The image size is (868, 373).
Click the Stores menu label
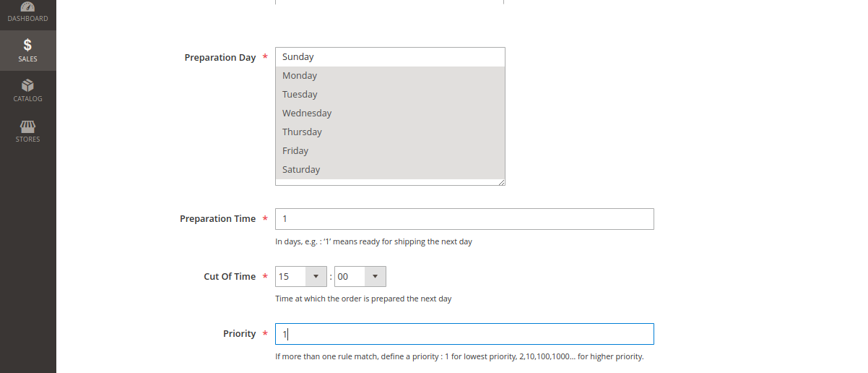tap(27, 140)
